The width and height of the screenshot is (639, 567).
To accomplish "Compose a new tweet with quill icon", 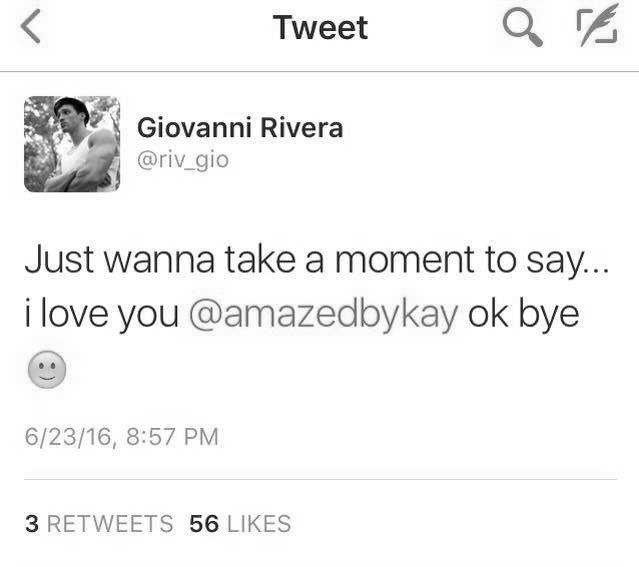I will tap(598, 24).
